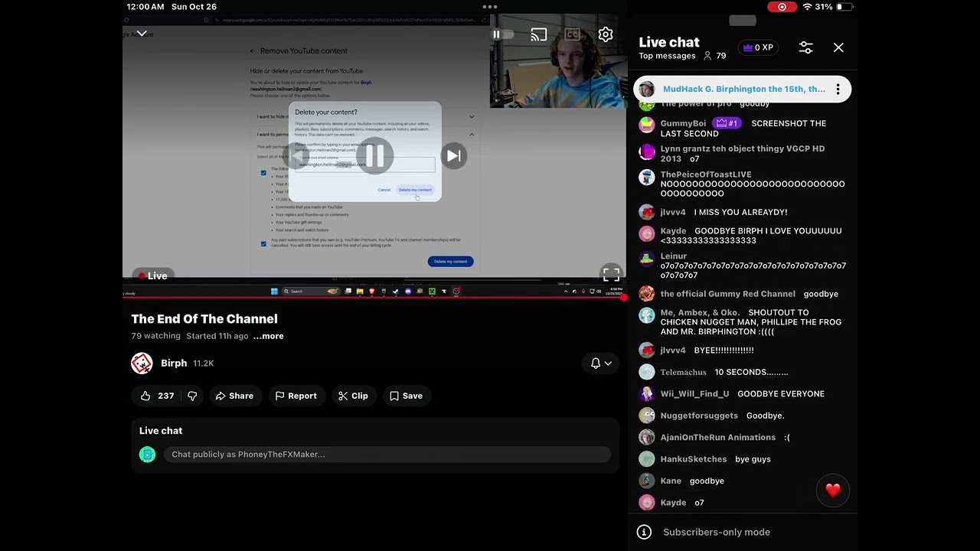The height and width of the screenshot is (551, 980).
Task: Report the video
Action: tap(296, 396)
